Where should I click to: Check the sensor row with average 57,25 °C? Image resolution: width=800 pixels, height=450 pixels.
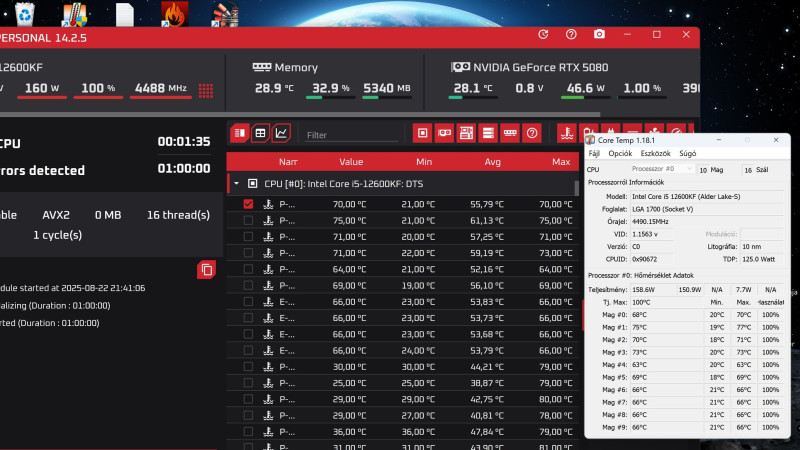[248, 237]
